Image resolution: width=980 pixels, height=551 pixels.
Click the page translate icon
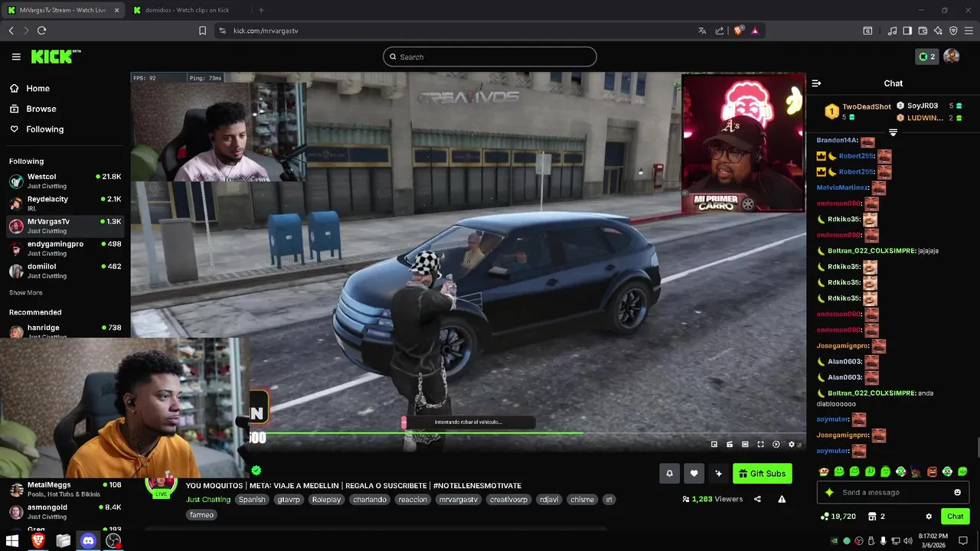[702, 31]
